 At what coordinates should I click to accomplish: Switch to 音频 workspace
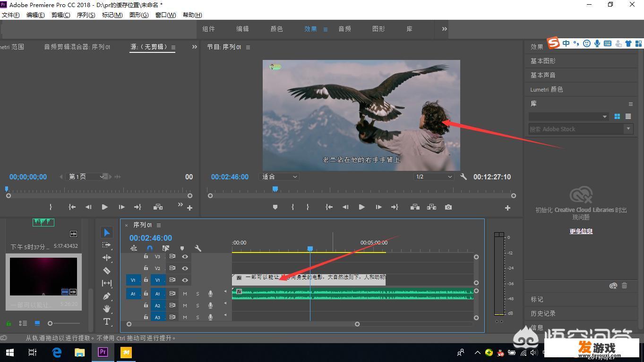(x=344, y=29)
